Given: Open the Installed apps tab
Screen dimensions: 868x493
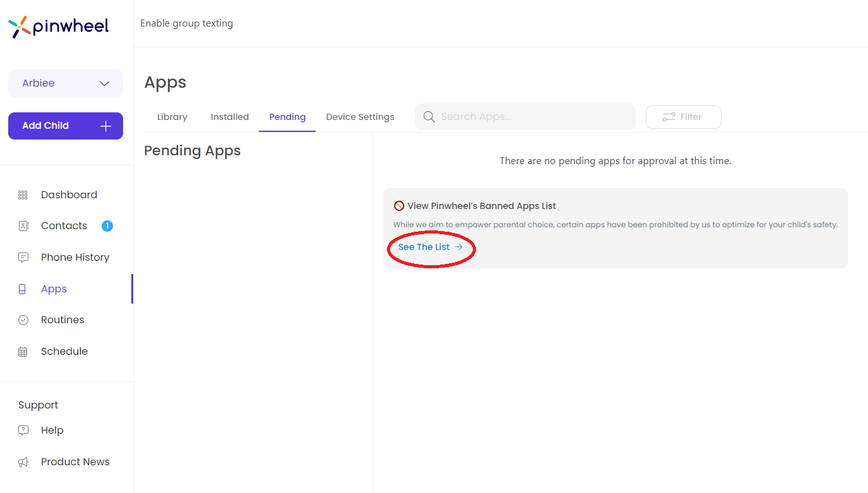Looking at the screenshot, I should click(x=229, y=117).
